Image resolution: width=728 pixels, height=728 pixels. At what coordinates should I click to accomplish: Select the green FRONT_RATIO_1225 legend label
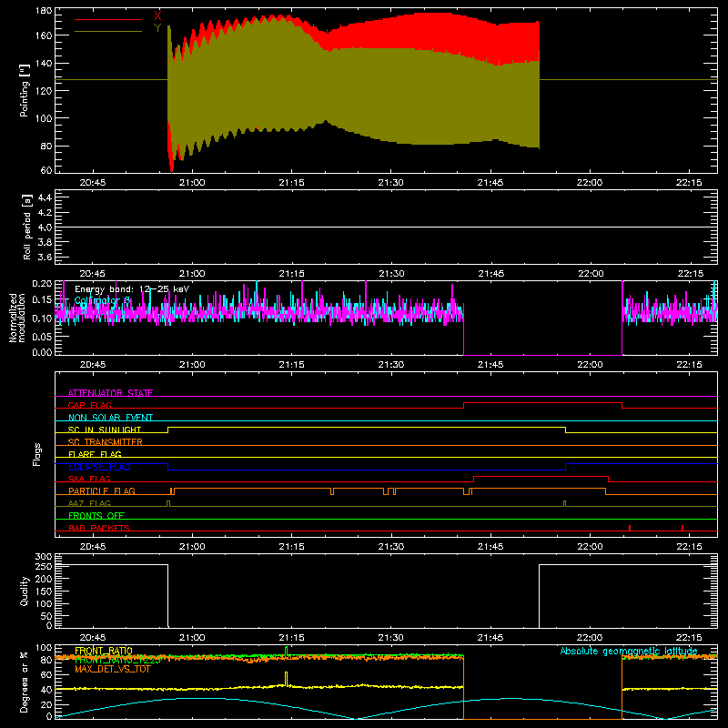click(118, 661)
